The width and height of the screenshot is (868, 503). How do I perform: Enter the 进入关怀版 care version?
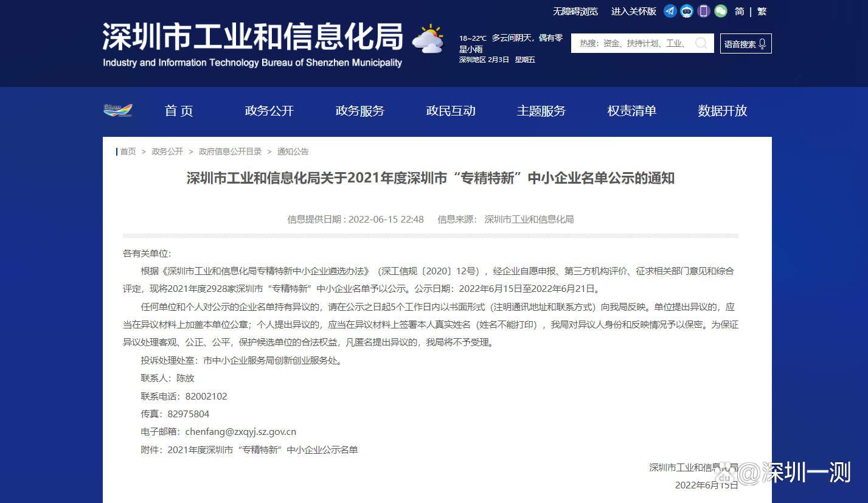(x=633, y=12)
